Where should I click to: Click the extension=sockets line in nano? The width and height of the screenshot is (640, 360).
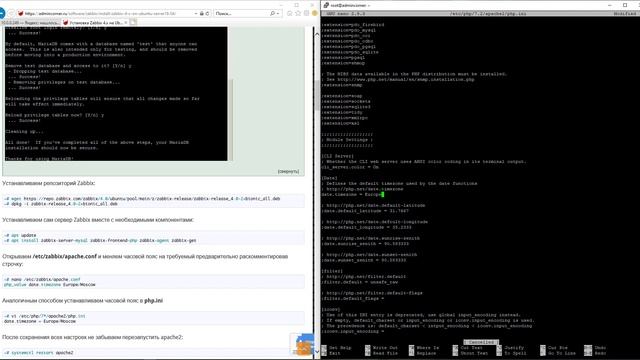tap(346, 101)
